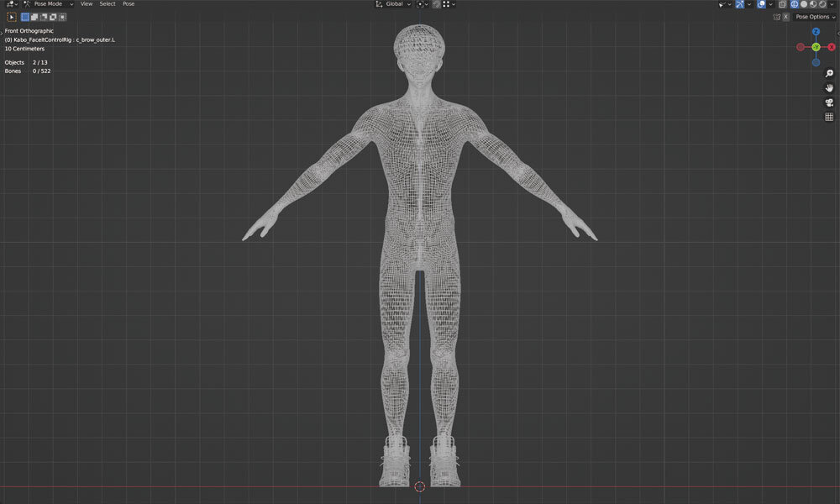Toggle X-ray display button
This screenshot has width=840, height=504.
pos(782,4)
